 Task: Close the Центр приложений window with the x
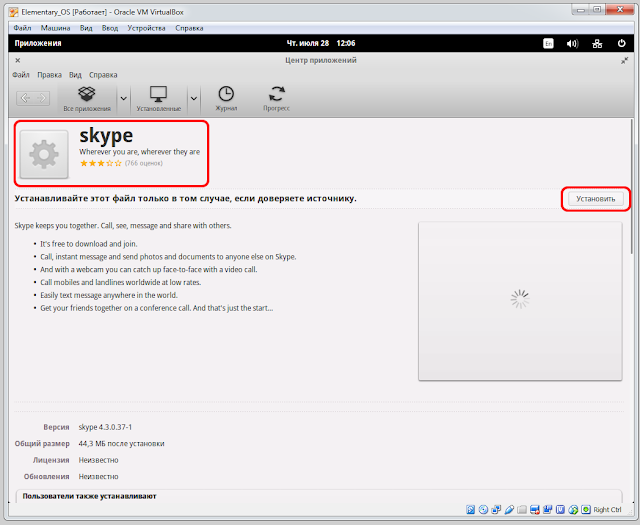(x=18, y=60)
